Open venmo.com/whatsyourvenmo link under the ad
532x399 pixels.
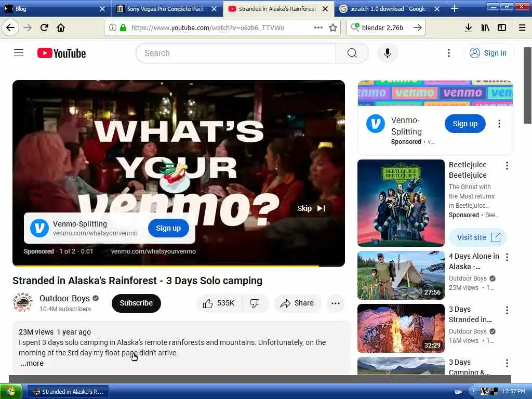click(153, 251)
